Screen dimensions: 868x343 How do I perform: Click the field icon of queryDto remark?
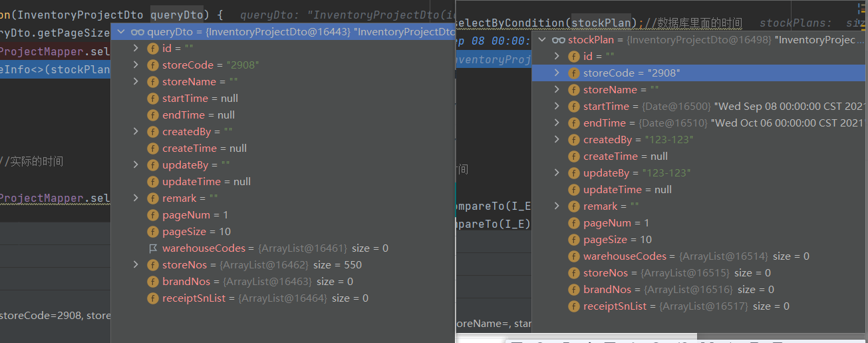tap(153, 198)
